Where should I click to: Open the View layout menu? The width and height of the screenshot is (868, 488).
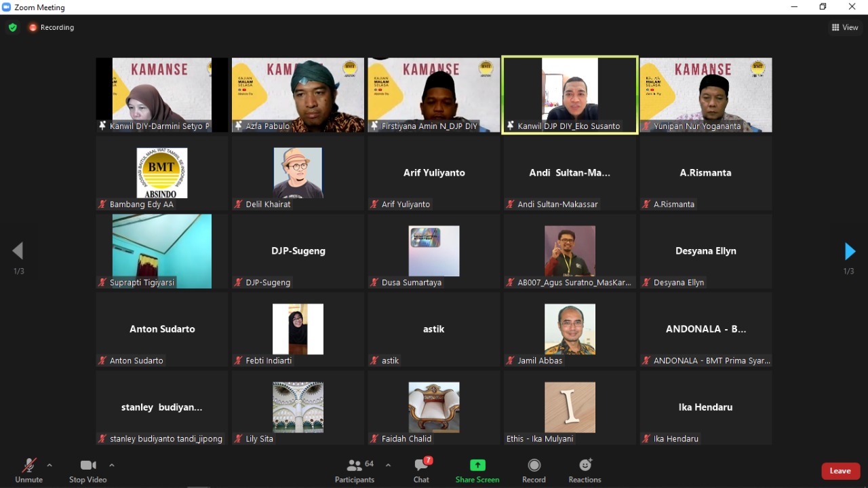tap(845, 28)
